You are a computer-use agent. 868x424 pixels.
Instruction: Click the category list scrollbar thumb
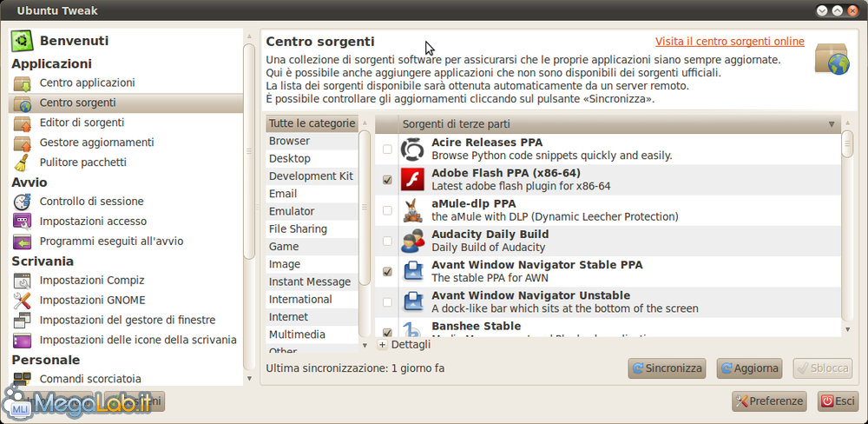365,208
